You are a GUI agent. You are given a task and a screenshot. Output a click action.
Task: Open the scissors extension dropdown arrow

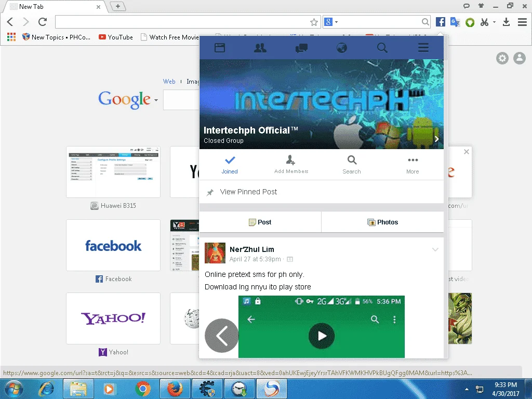495,22
